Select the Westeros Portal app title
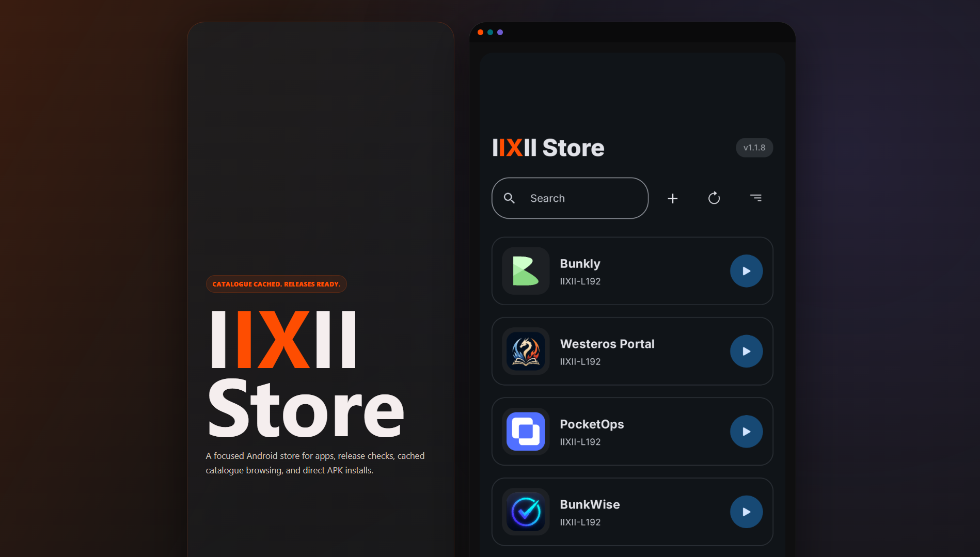The image size is (980, 557). click(x=607, y=344)
